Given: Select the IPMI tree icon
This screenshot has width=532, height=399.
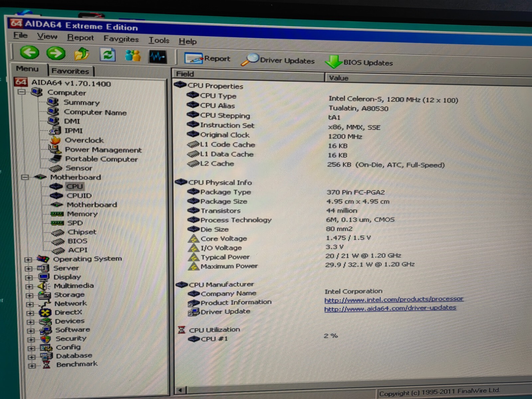Looking at the screenshot, I should [x=55, y=130].
